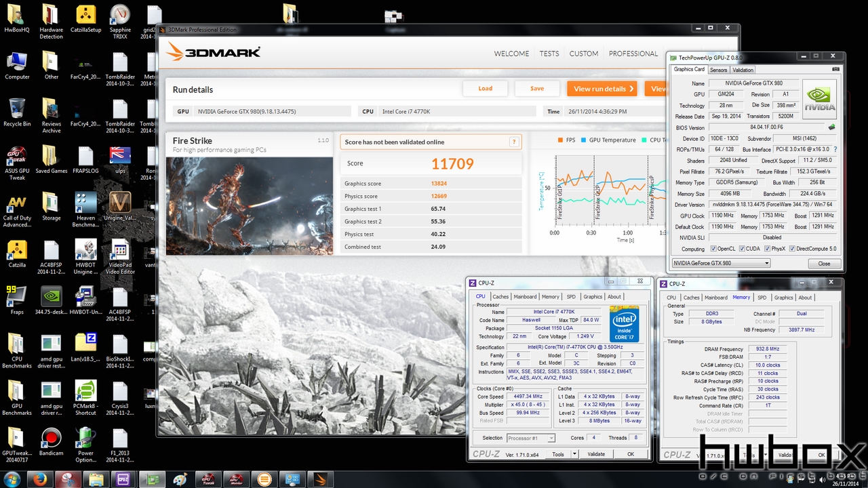The image size is (868, 488).
Task: Open the CUSTOM section in 3DMark
Action: [584, 54]
